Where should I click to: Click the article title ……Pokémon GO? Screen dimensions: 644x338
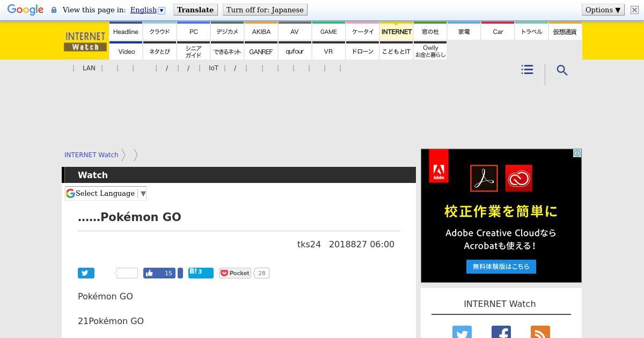[x=129, y=217]
